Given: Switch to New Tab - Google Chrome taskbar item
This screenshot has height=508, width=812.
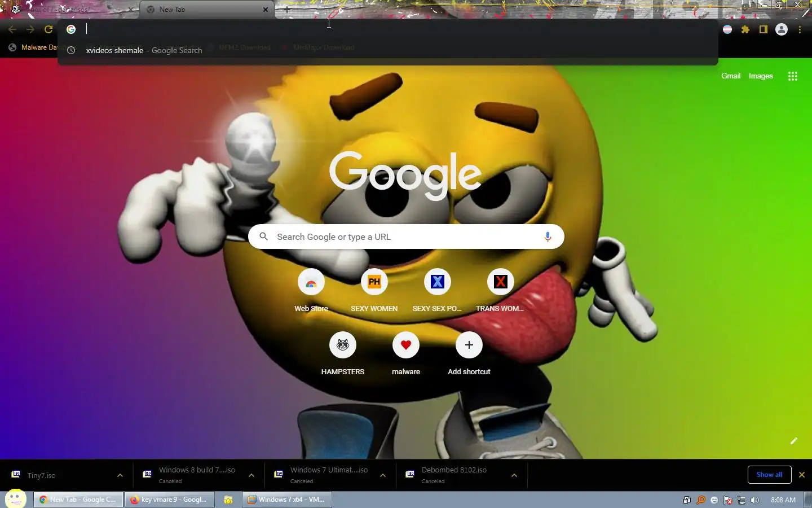Looking at the screenshot, I should click(78, 500).
